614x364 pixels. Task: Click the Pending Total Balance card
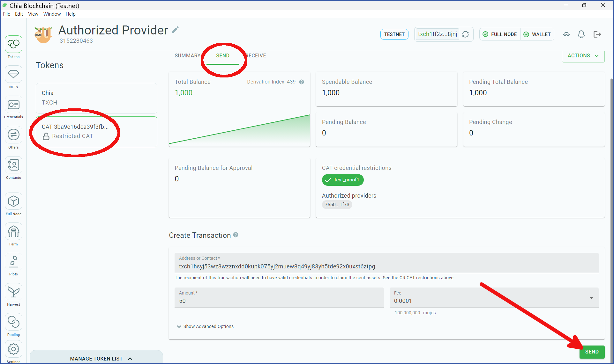pyautogui.click(x=534, y=89)
